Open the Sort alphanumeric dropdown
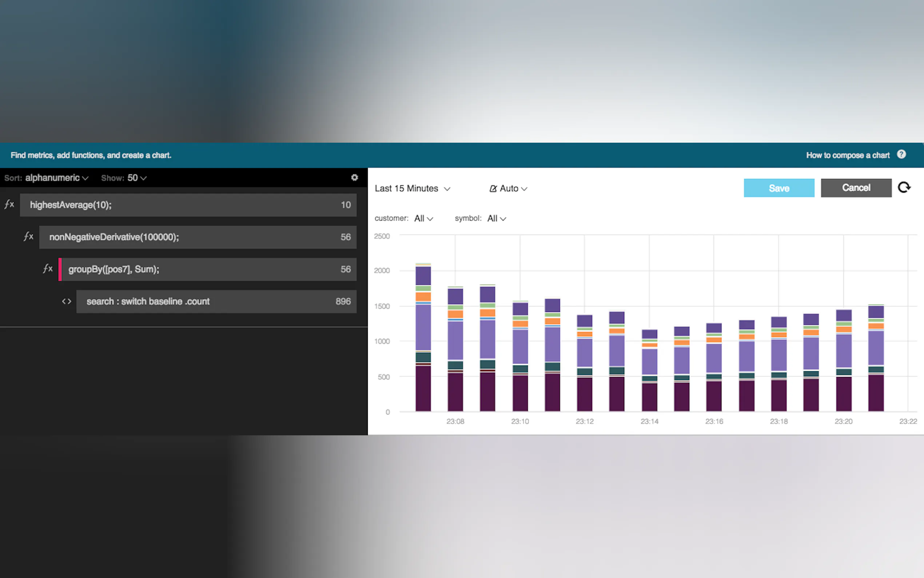The height and width of the screenshot is (578, 924). point(56,178)
